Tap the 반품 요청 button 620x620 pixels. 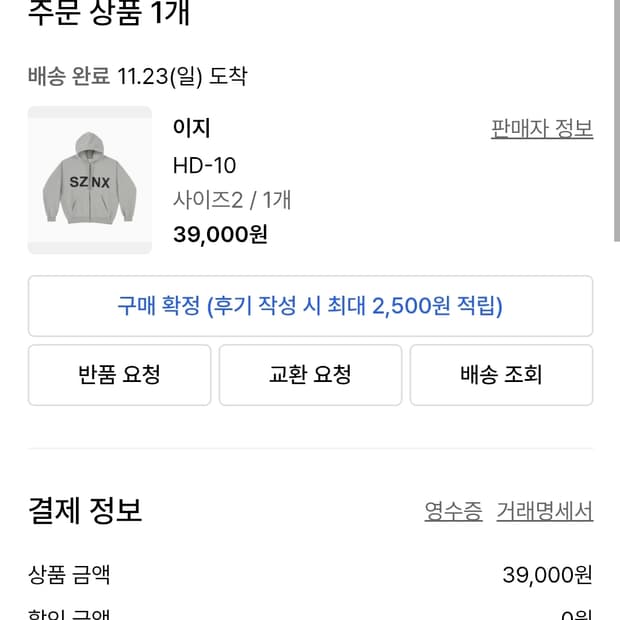(x=119, y=375)
